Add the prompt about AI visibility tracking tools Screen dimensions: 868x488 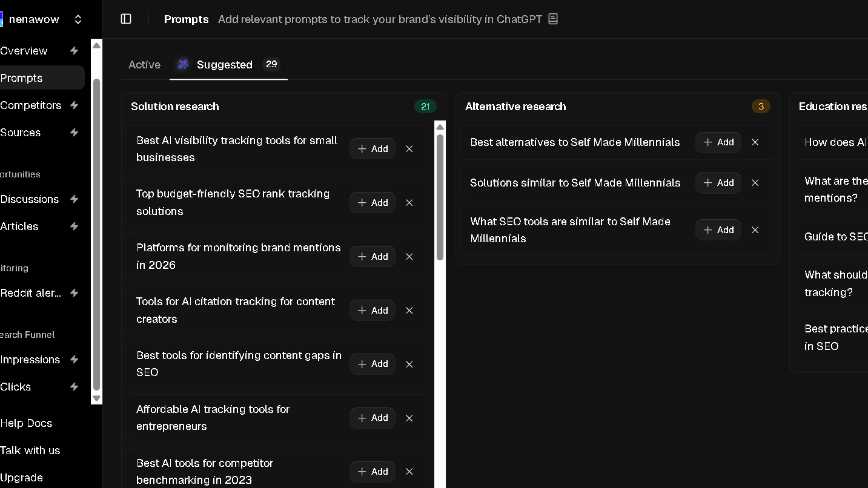372,148
